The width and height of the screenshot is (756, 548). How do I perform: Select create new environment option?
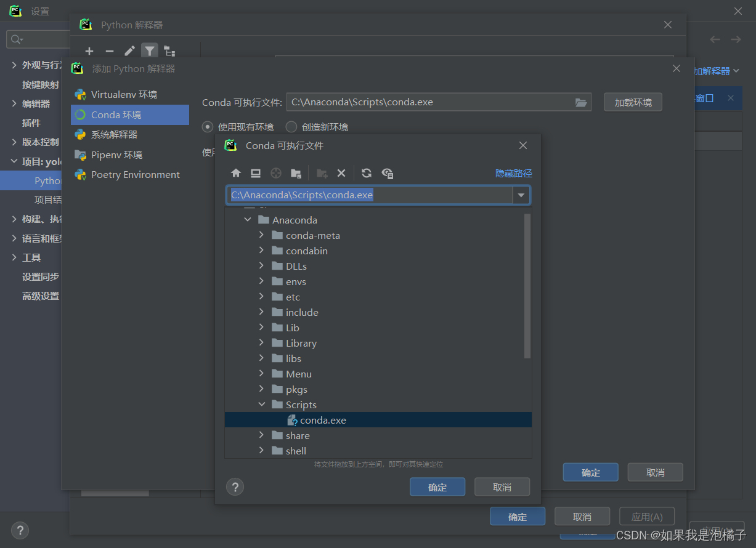pos(317,127)
